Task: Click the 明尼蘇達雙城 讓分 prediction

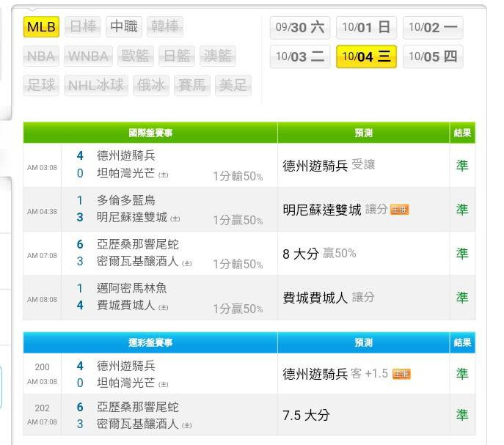Action: coord(335,210)
